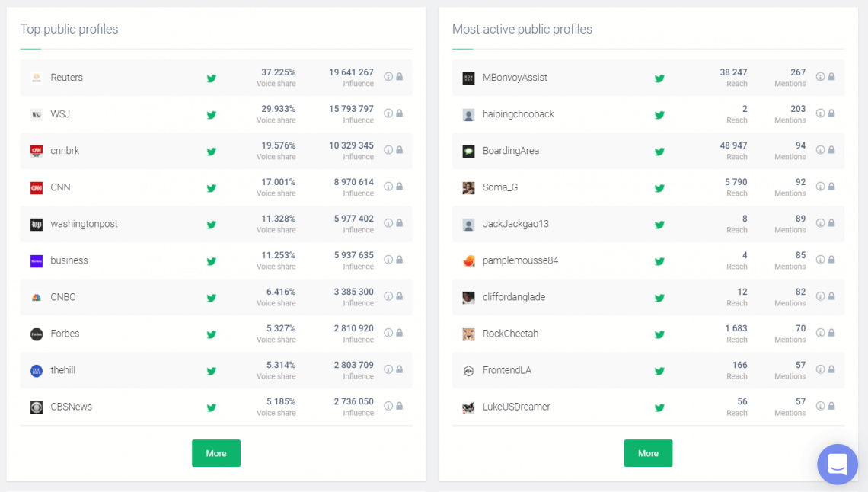This screenshot has height=492, width=868.
Task: Click More under Top public profiles
Action: [x=216, y=453]
